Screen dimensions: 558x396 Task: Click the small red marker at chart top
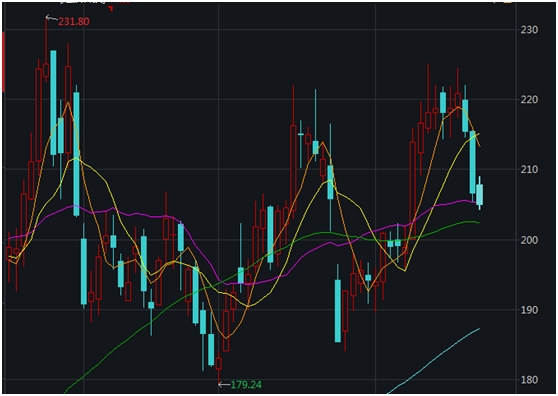tap(111, 8)
